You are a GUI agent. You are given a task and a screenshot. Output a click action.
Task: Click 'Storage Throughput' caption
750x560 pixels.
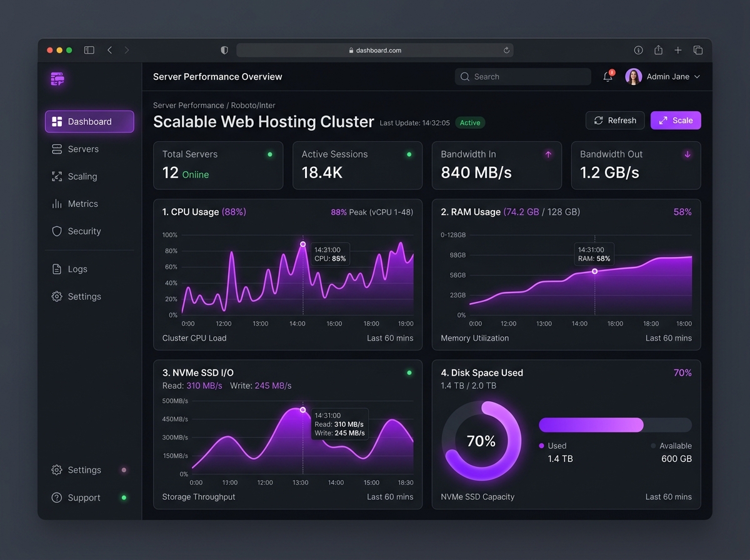tap(199, 497)
